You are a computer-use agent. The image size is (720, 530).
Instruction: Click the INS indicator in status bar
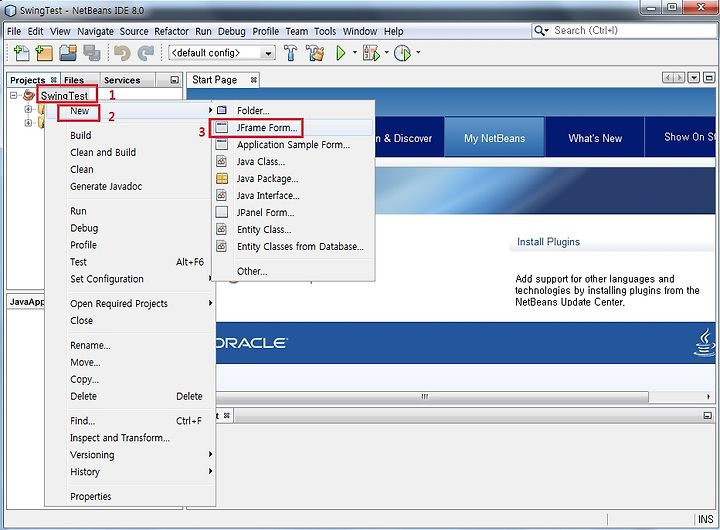click(x=706, y=519)
